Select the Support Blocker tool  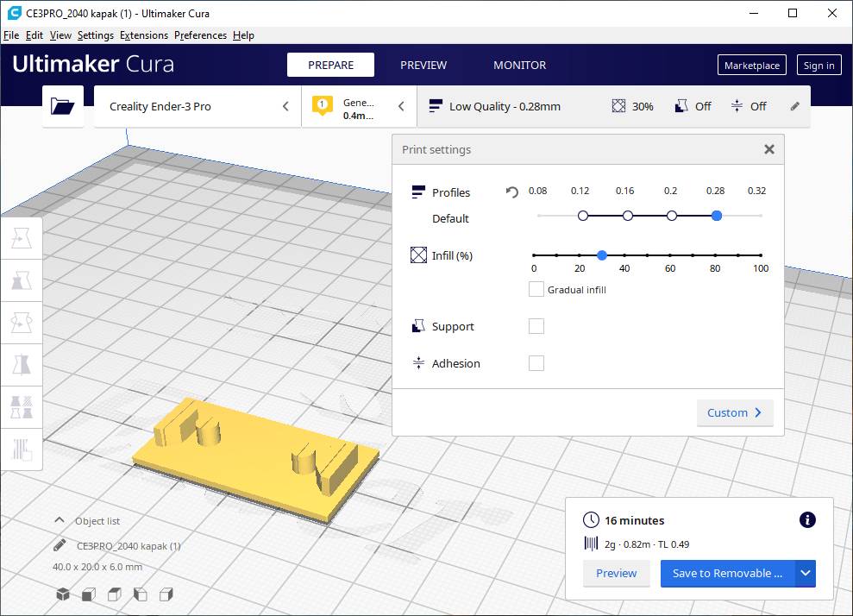click(22, 449)
